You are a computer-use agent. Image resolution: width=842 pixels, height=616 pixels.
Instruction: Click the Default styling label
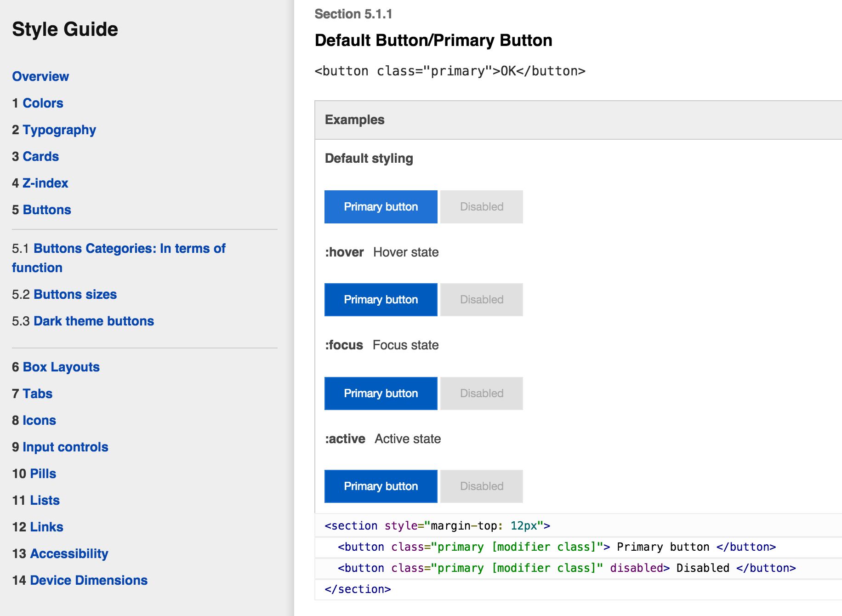coord(369,159)
